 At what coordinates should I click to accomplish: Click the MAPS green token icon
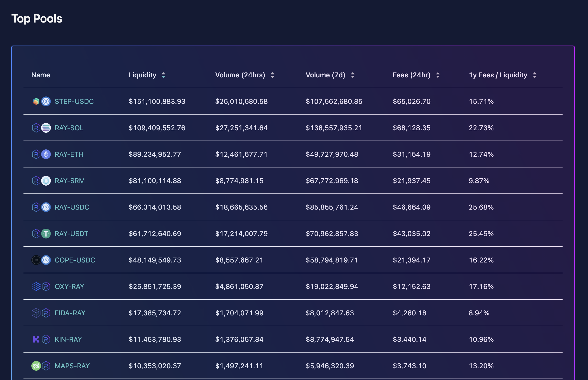coord(36,366)
